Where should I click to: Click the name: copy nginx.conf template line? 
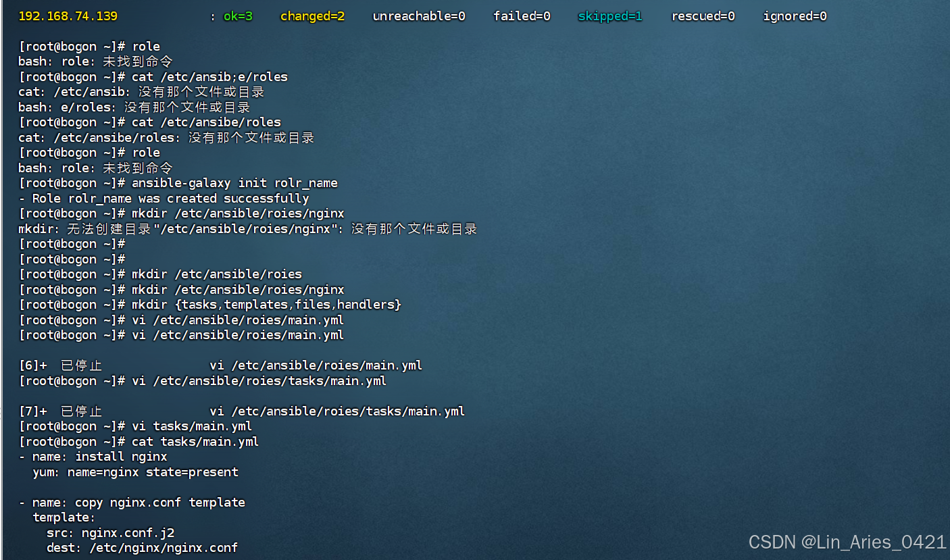coord(132,503)
